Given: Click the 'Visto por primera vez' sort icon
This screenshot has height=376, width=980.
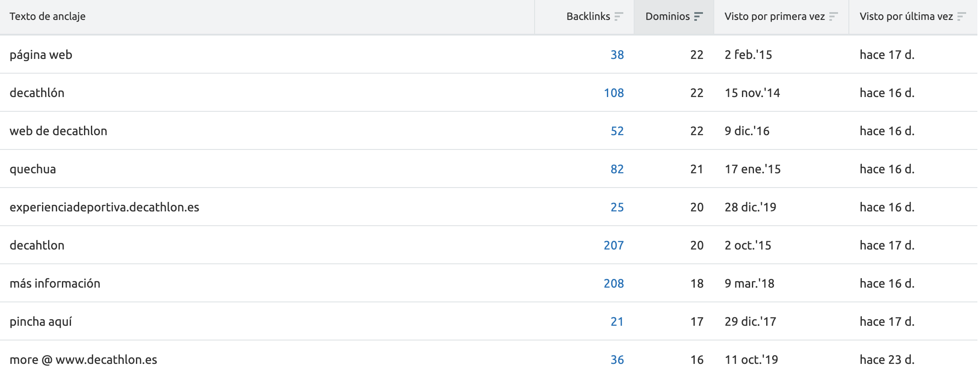Looking at the screenshot, I should pos(833,16).
